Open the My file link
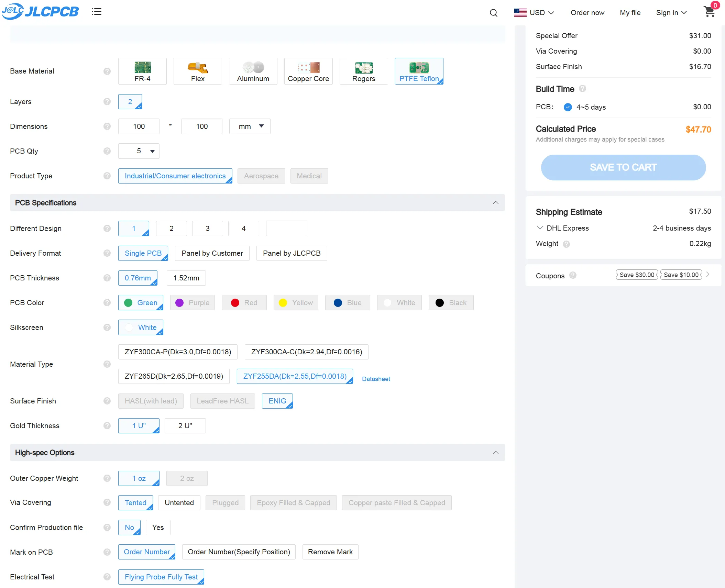 click(630, 13)
